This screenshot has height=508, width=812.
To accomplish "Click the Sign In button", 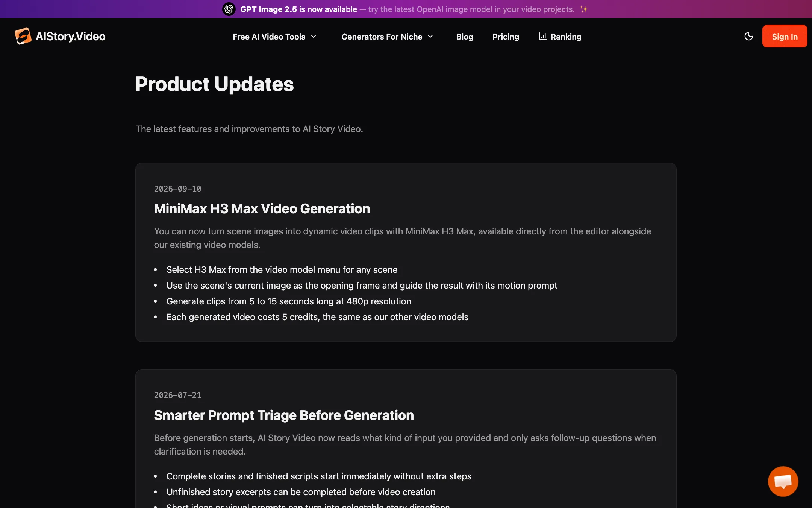I will pyautogui.click(x=785, y=36).
